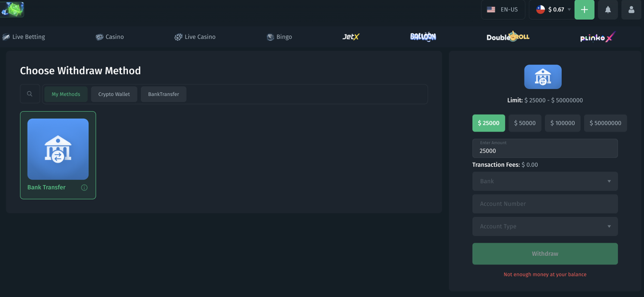Image resolution: width=644 pixels, height=297 pixels.
Task: Click the site logo in top-left corner
Action: [x=12, y=9]
